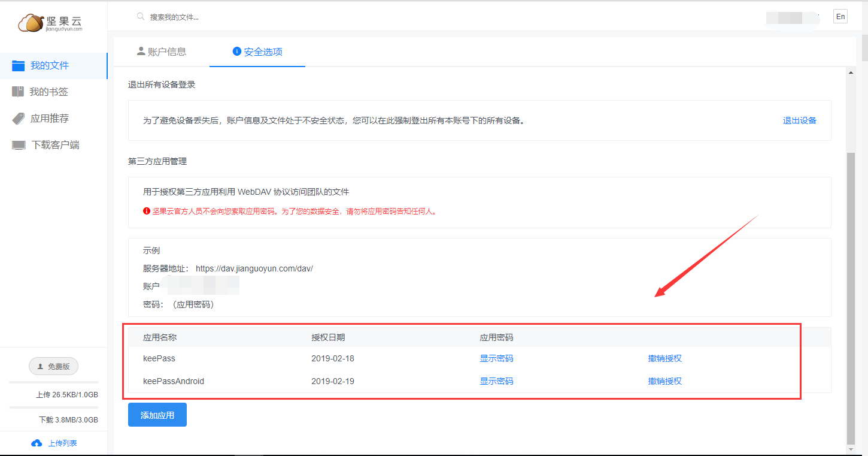
Task: Open the 账户信息 tab
Action: pos(162,52)
